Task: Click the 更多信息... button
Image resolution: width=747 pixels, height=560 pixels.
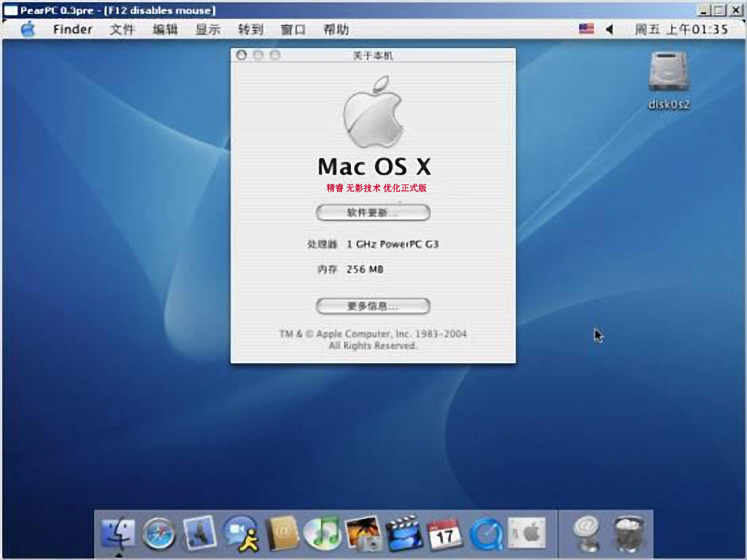Action: point(373,306)
